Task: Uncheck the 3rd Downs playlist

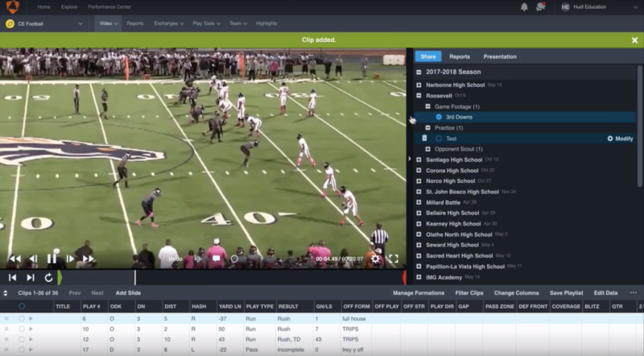Action: point(439,117)
